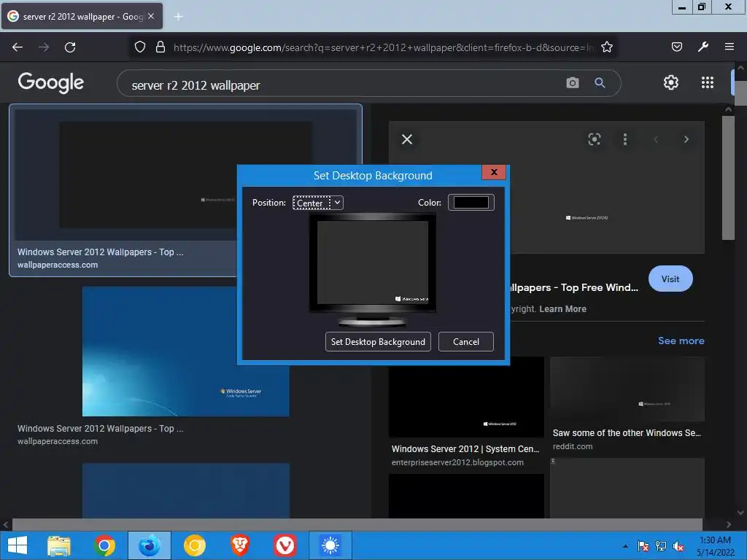Open the first dark wallpaper thumbnail result
Image resolution: width=747 pixels, height=560 pixels.
click(186, 174)
